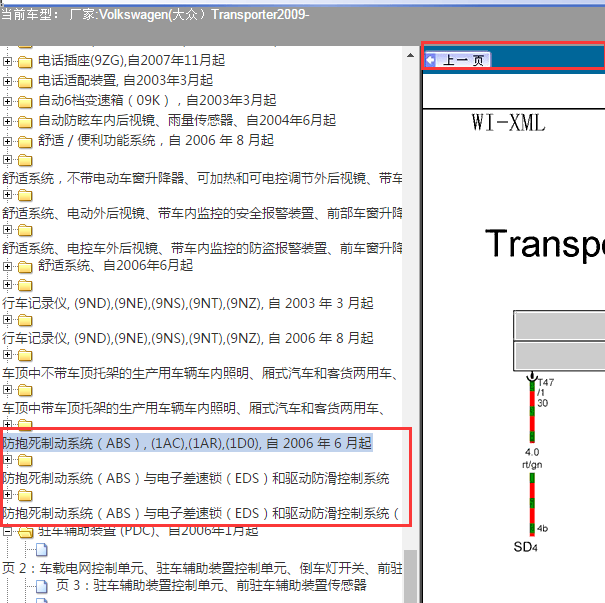Select 电话适配装置, 自2003年3月起
This screenshot has height=603, width=605.
tap(125, 80)
